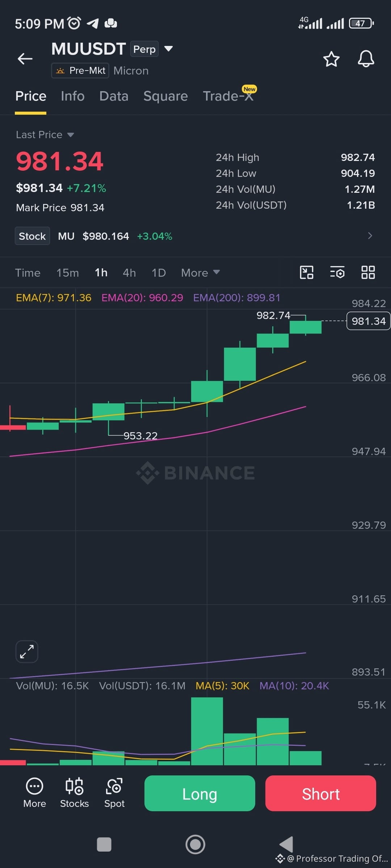
Task: Tap the current price tag 981.34 on axis
Action: tap(368, 321)
